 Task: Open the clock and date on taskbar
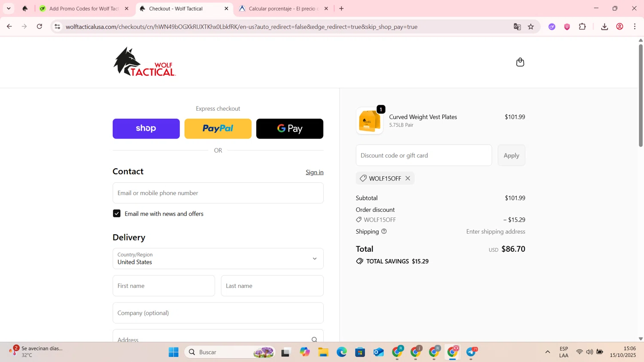point(623,352)
